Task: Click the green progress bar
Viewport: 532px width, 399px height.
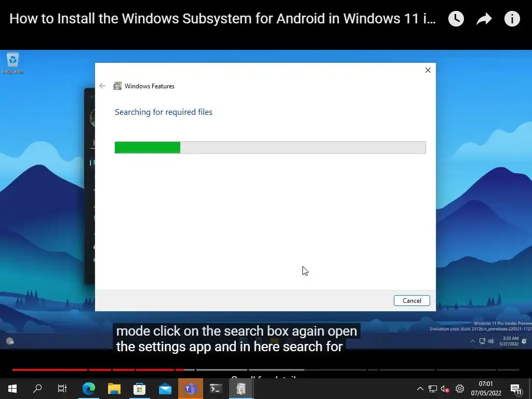Action: pyautogui.click(x=270, y=148)
